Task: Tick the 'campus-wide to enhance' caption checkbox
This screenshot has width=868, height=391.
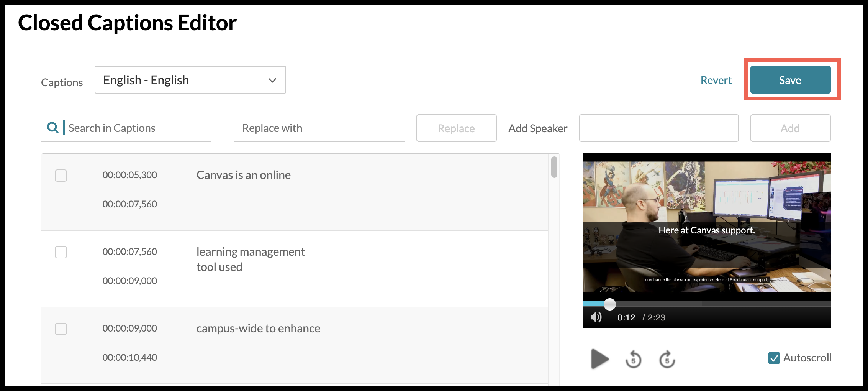Action: [x=61, y=329]
